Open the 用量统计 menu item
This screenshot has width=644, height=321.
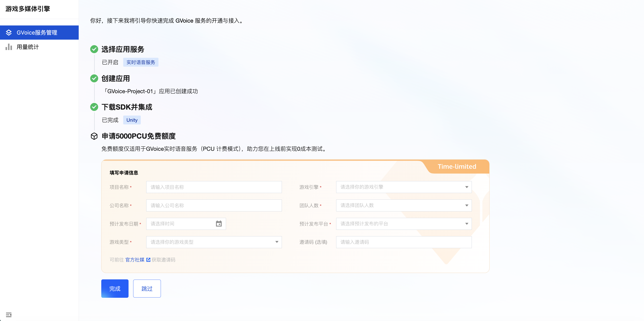click(x=28, y=47)
